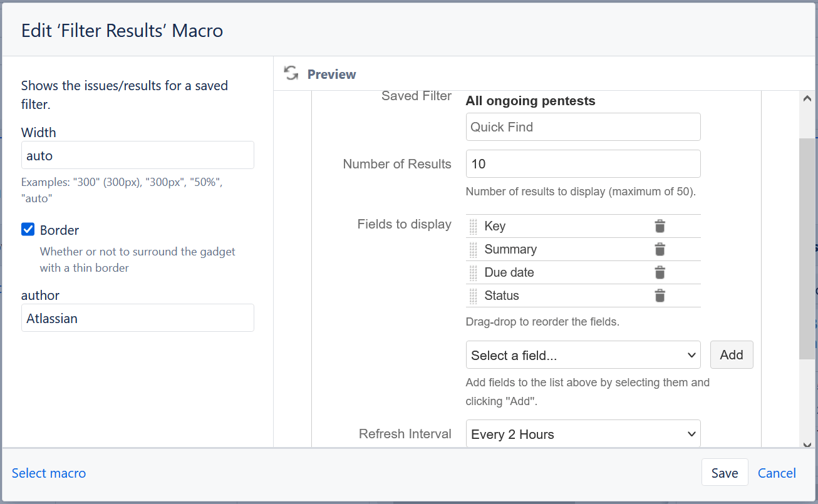Click the Quick Find search box

(x=582, y=126)
